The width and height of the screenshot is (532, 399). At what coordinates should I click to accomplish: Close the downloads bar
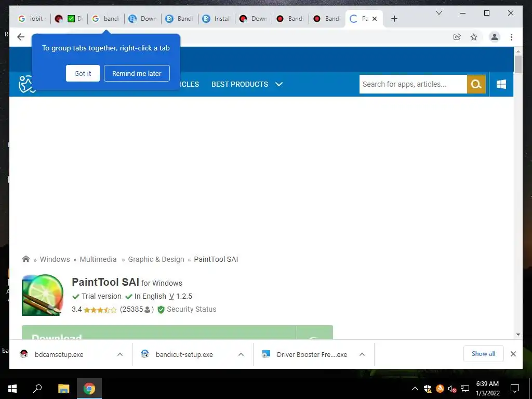pyautogui.click(x=513, y=354)
